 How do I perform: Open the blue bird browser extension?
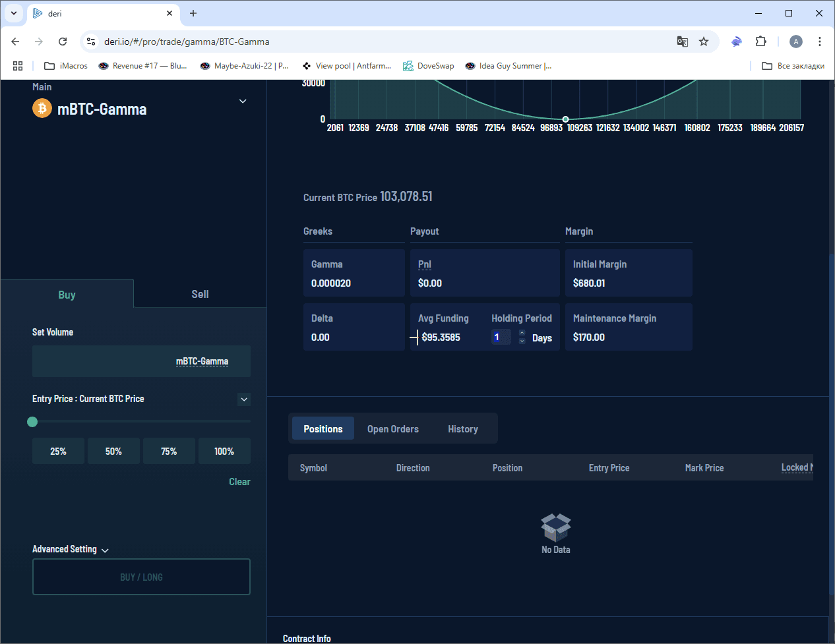tap(737, 42)
